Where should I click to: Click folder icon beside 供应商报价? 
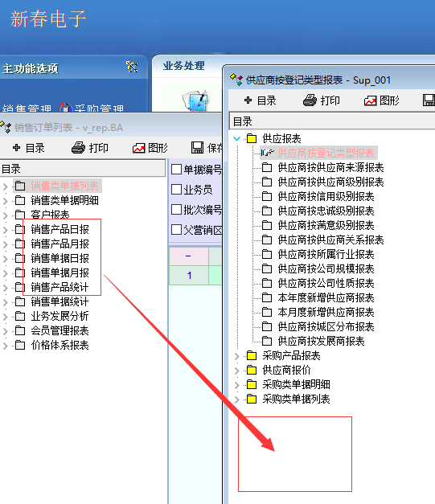tap(252, 370)
